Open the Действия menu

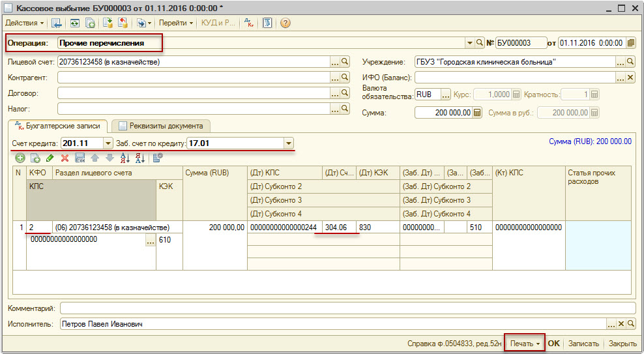(24, 23)
